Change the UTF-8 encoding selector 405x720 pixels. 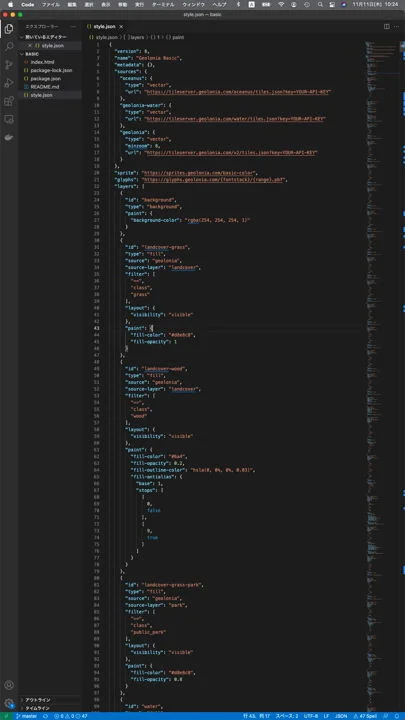(x=310, y=716)
